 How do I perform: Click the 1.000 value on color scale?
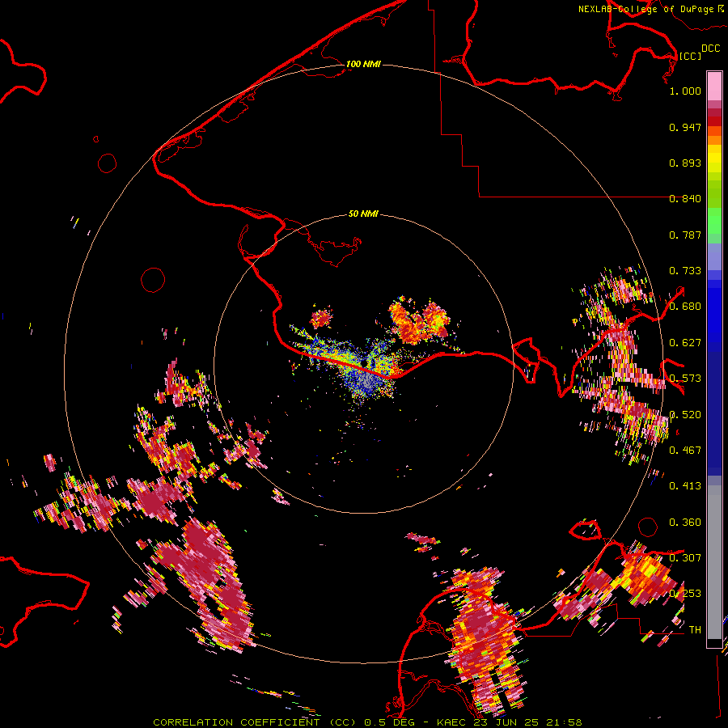[x=685, y=91]
